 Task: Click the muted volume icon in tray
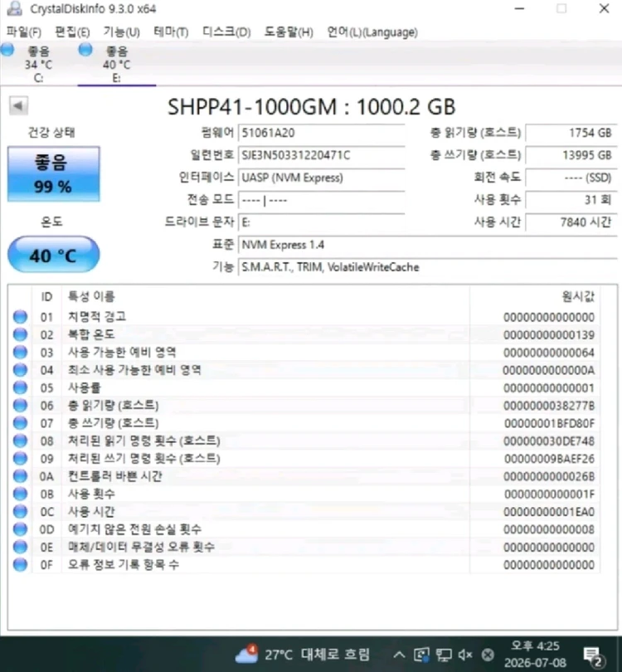point(464,654)
